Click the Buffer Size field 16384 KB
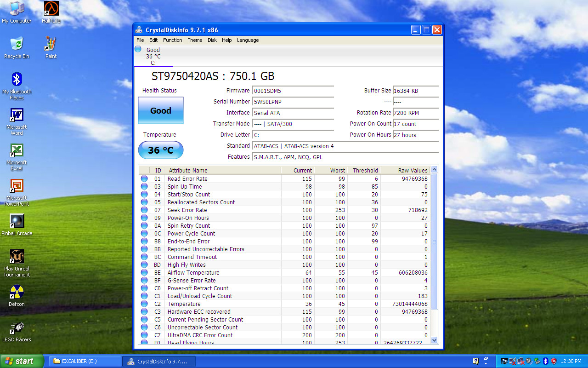 (416, 91)
